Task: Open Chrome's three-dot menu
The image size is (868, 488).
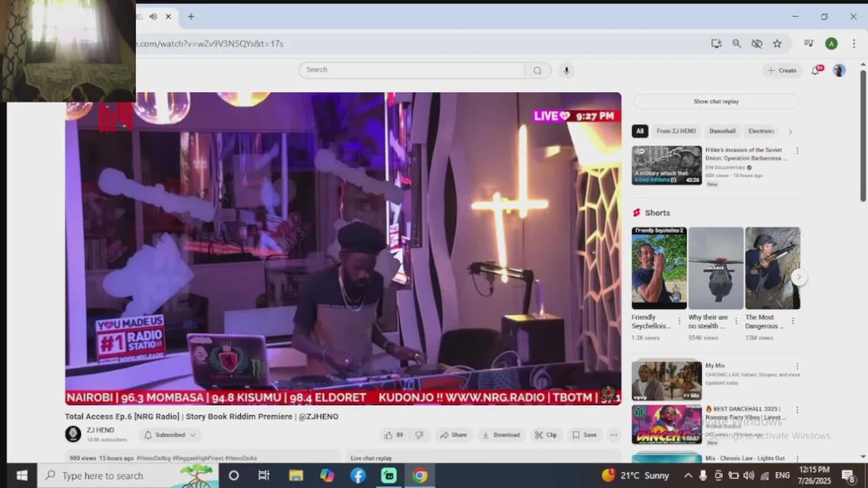Action: click(853, 43)
